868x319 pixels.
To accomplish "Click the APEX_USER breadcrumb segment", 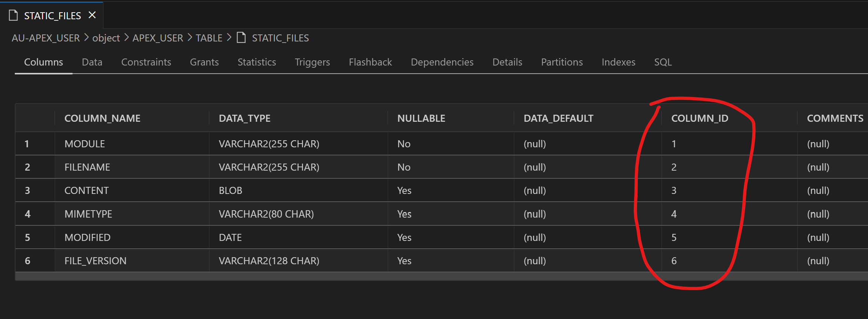I will tap(158, 38).
